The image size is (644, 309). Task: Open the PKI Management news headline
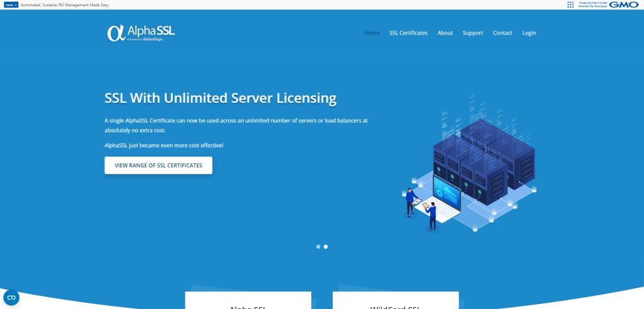pos(65,5)
